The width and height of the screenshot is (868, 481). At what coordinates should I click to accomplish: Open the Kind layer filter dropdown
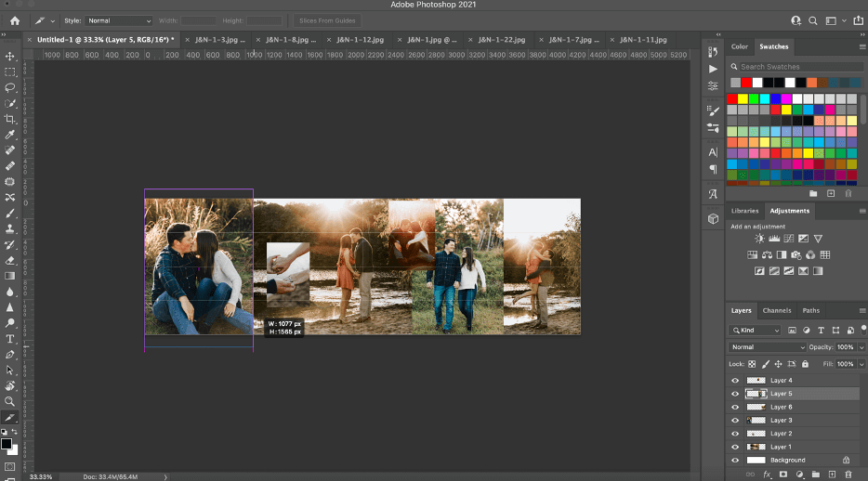point(755,330)
